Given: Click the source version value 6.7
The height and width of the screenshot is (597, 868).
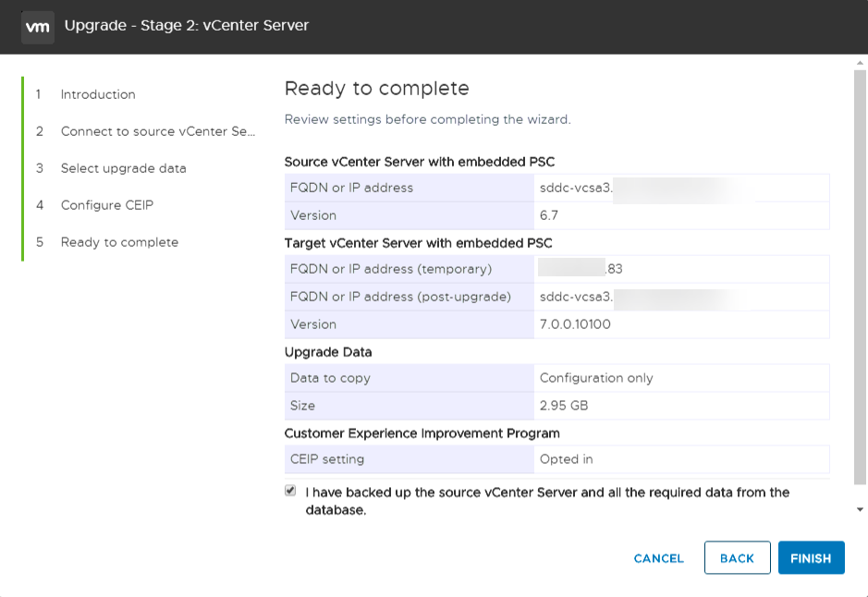Looking at the screenshot, I should point(548,215).
